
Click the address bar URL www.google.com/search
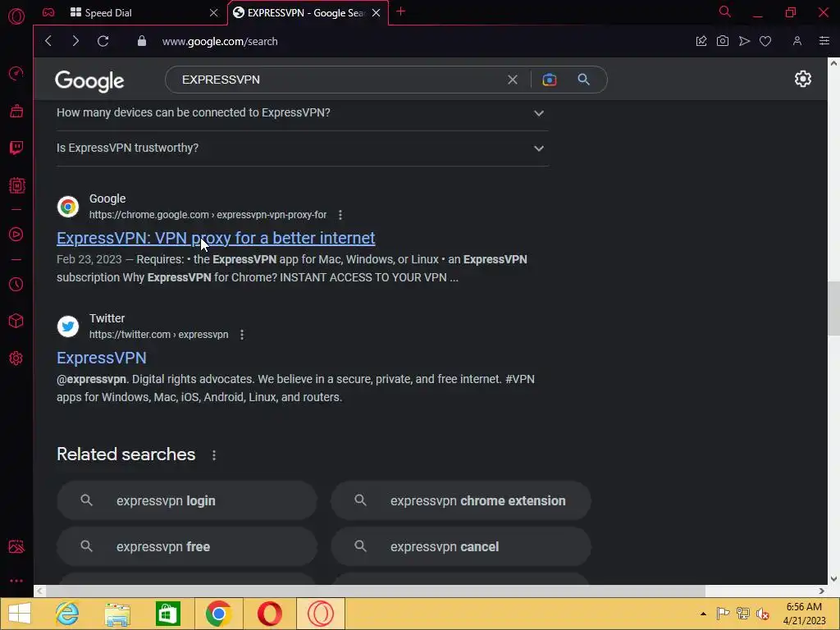click(x=220, y=41)
